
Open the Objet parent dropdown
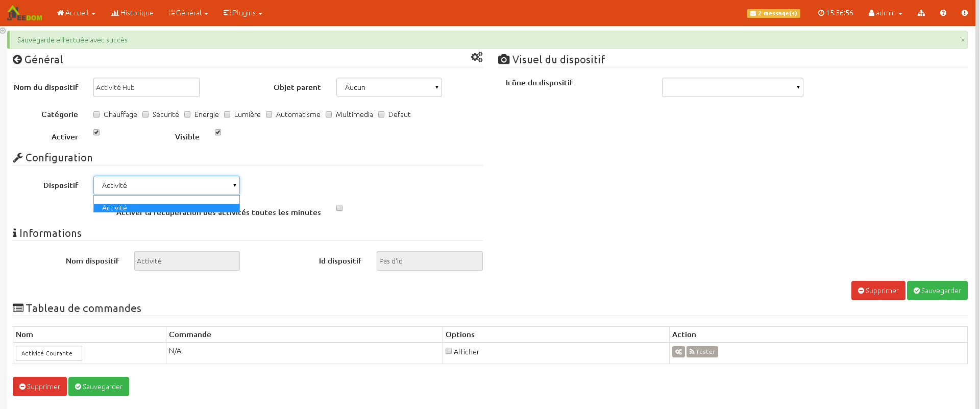[389, 87]
